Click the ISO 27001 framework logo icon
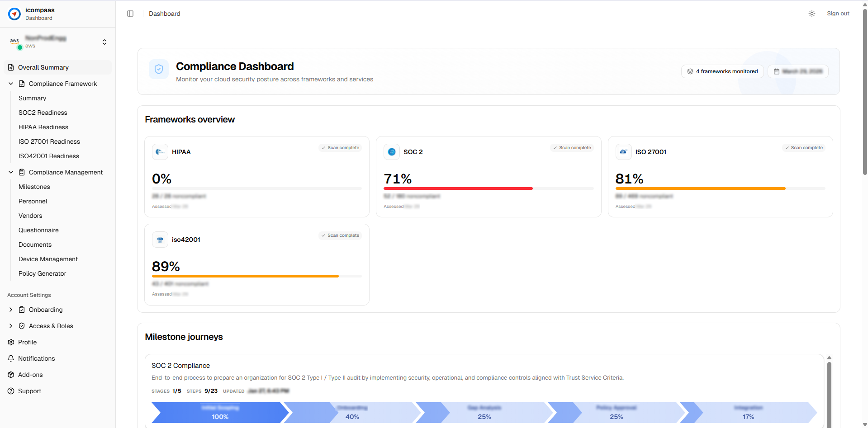Image resolution: width=868 pixels, height=428 pixels. point(623,152)
